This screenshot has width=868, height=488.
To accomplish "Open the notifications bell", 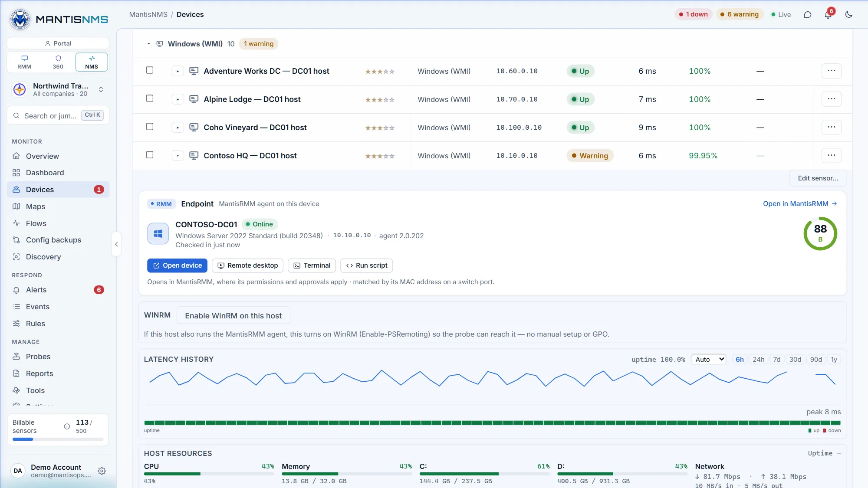I will [828, 15].
